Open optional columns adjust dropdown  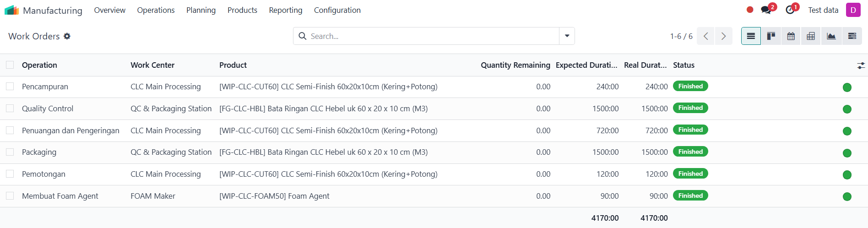(x=861, y=65)
